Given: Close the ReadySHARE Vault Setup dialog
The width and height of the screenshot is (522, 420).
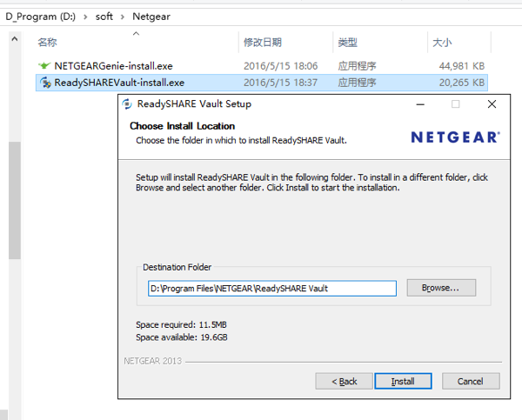Looking at the screenshot, I should pos(492,104).
